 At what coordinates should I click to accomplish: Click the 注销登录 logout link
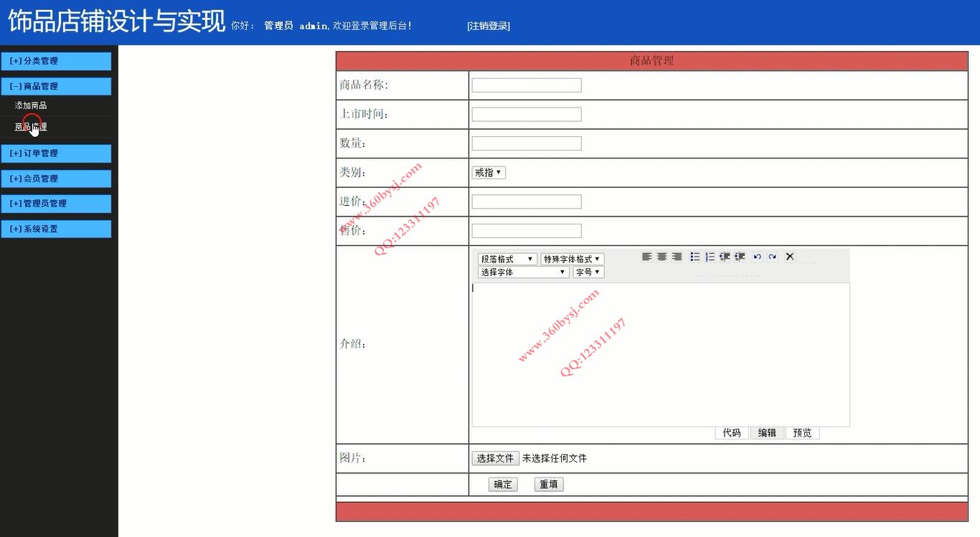pos(489,26)
